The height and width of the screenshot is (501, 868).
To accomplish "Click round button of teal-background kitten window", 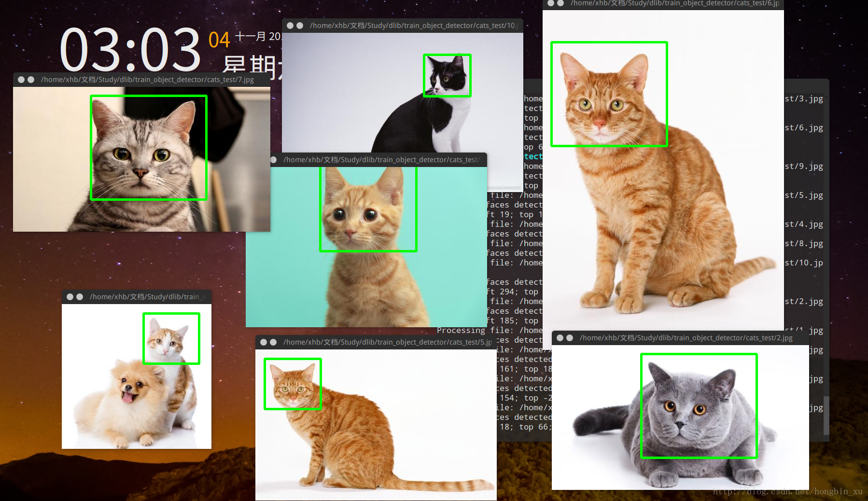I will pos(273,160).
